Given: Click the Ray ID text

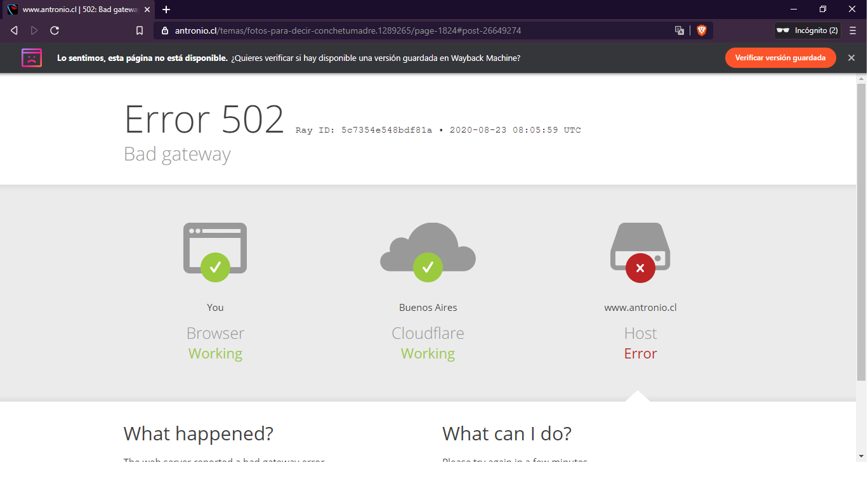Looking at the screenshot, I should tap(364, 130).
